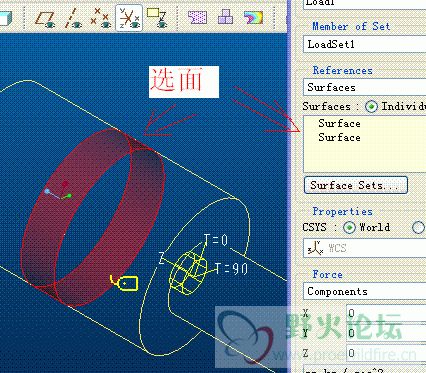Viewport: 426px width, 373px height.
Task: Select the Individual surfaces radio button
Action: point(371,107)
